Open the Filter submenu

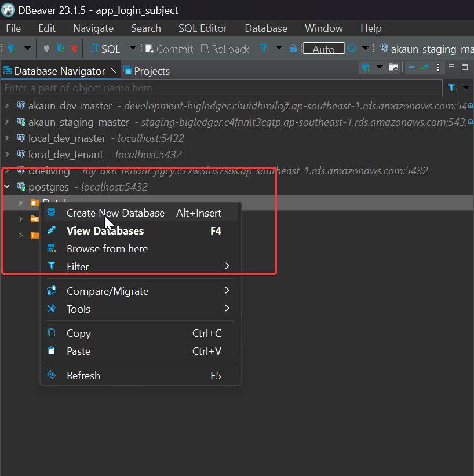pyautogui.click(x=141, y=266)
